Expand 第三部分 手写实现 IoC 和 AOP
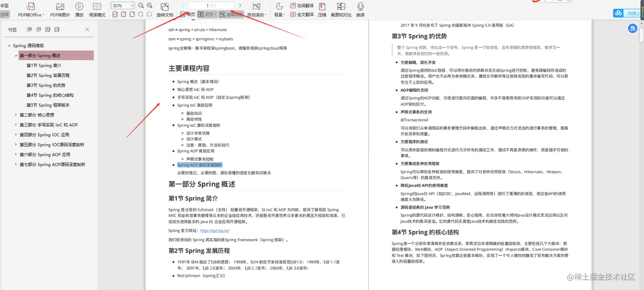The width and height of the screenshot is (644, 290). (x=16, y=125)
